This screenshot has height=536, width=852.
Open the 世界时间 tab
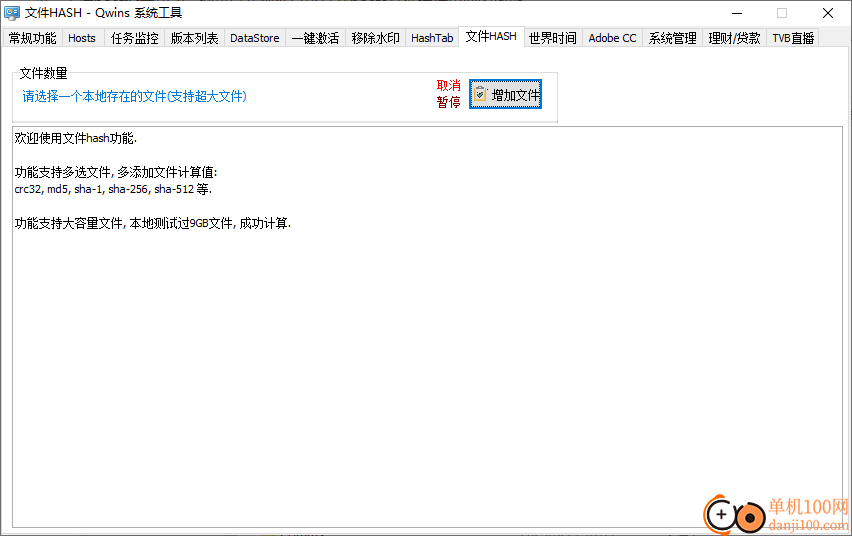(x=553, y=38)
